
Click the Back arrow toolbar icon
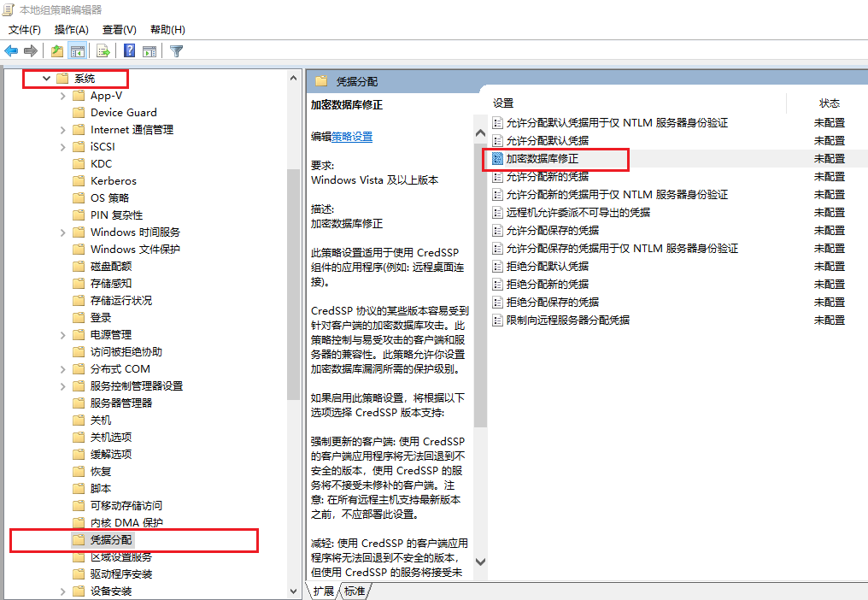pos(11,51)
